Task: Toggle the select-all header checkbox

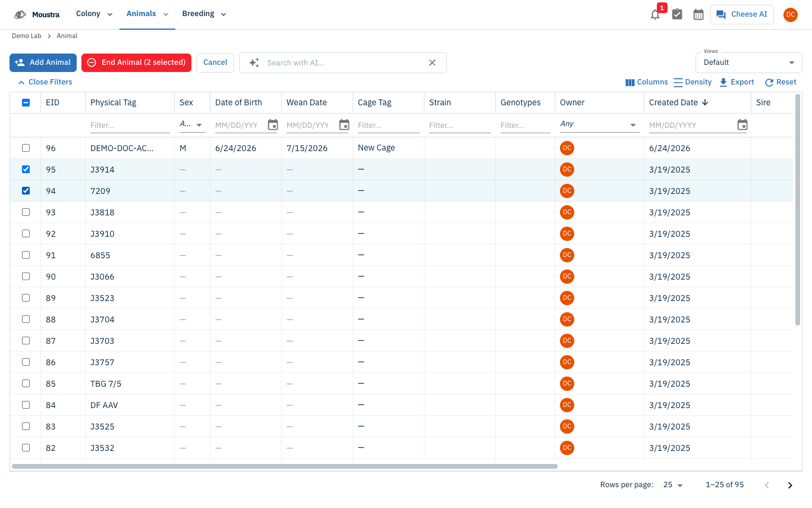Action: coord(26,102)
